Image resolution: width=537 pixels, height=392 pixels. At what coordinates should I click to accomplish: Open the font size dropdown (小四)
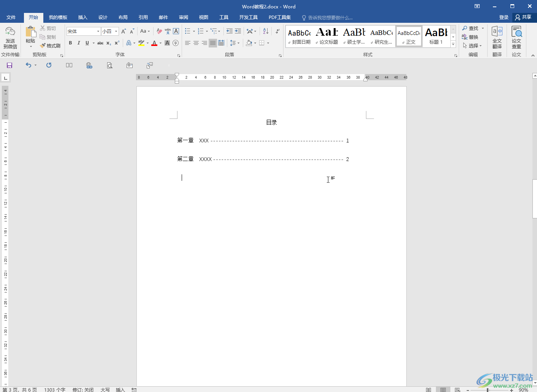[116, 32]
